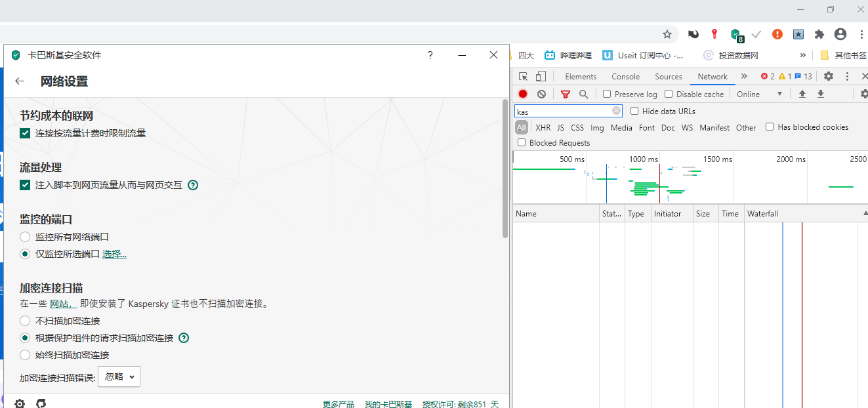Select scan encrypted connections upon component request
Screen dimensions: 868x408
[25, 338]
